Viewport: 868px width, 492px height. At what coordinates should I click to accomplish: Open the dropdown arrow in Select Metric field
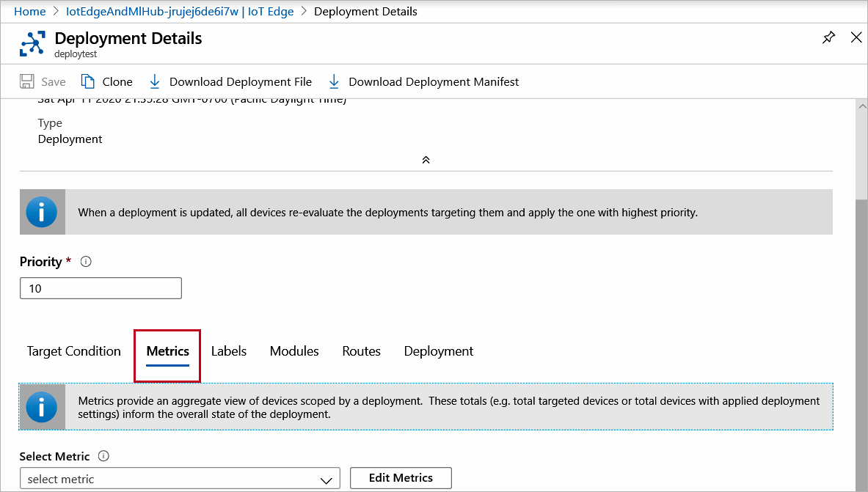326,478
